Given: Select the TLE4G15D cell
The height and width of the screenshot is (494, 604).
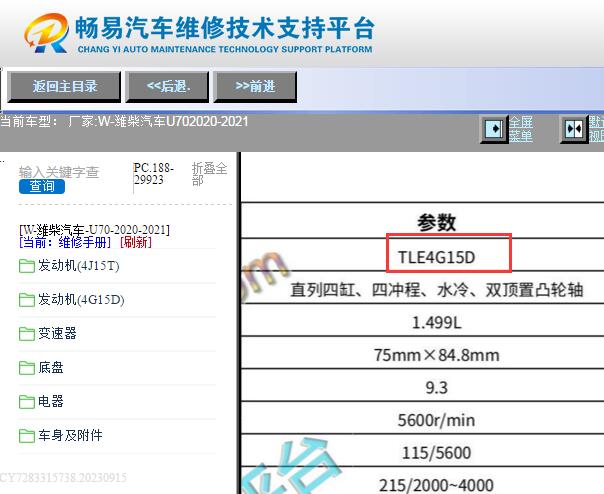Looking at the screenshot, I should 436,257.
